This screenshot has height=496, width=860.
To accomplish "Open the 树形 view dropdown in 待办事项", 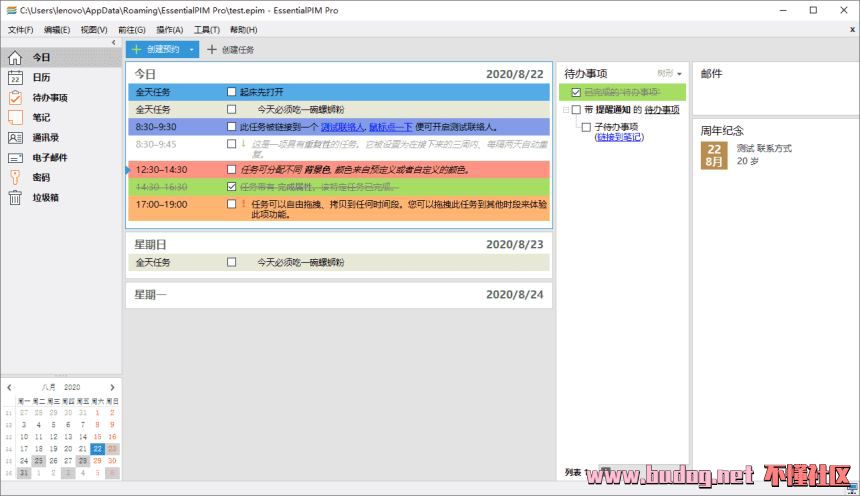I will click(669, 73).
